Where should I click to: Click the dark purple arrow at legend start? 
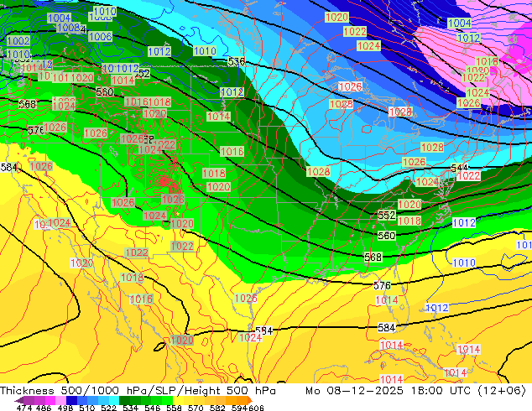click(x=19, y=401)
